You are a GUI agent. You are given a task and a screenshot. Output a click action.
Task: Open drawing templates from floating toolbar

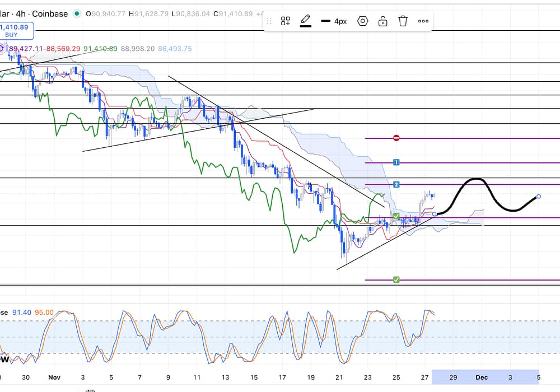[286, 21]
